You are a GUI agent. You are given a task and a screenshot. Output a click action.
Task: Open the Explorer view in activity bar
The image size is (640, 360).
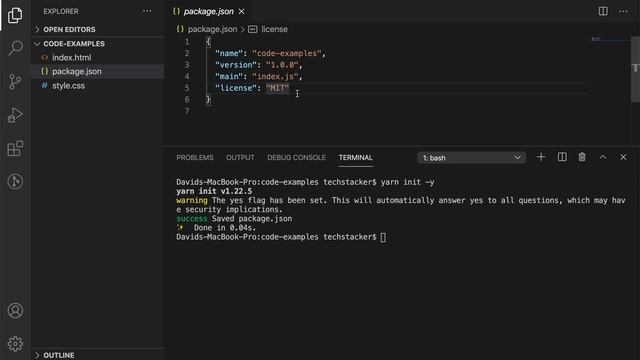15,15
